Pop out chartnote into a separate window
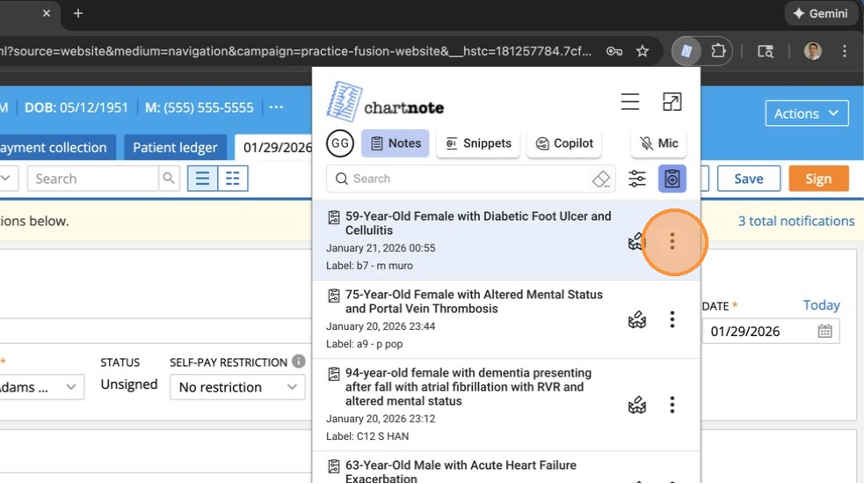Screen dimensions: 864x484 pyautogui.click(x=672, y=102)
